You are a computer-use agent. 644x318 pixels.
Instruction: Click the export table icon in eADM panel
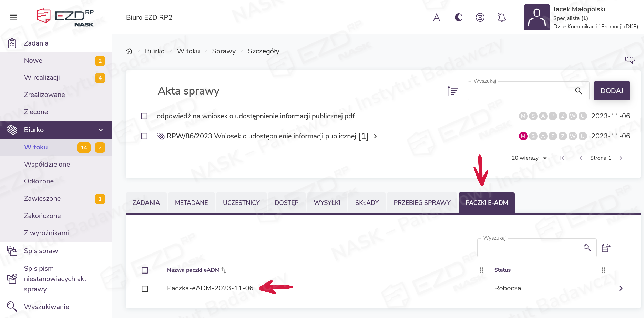606,248
